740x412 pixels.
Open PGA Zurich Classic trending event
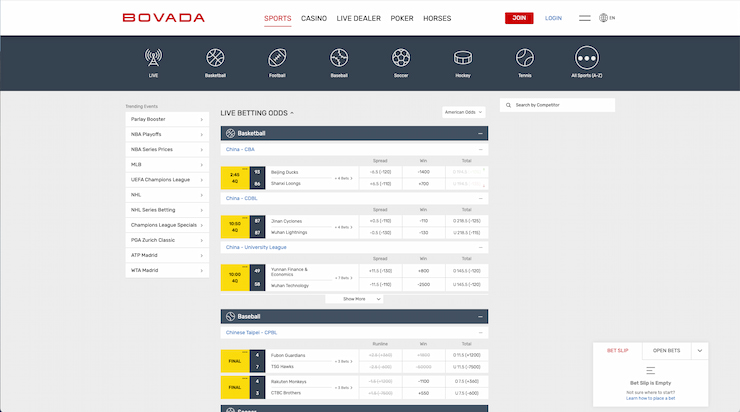coord(167,240)
